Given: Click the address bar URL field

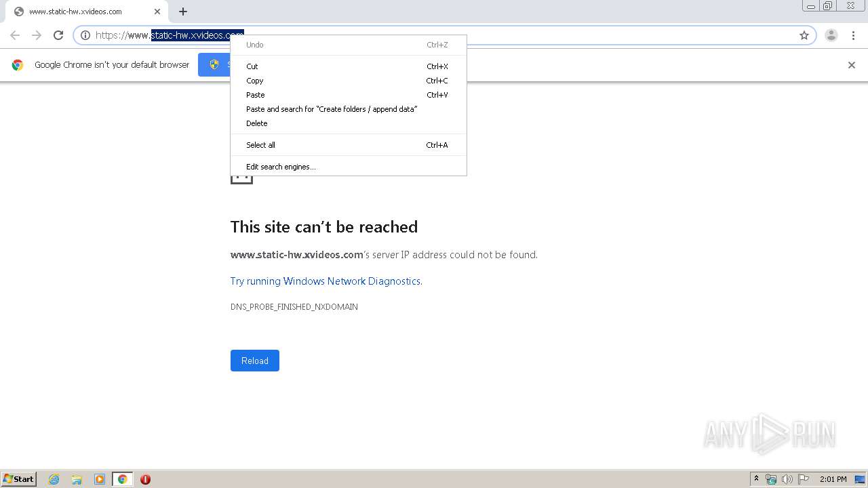Looking at the screenshot, I should coord(444,35).
